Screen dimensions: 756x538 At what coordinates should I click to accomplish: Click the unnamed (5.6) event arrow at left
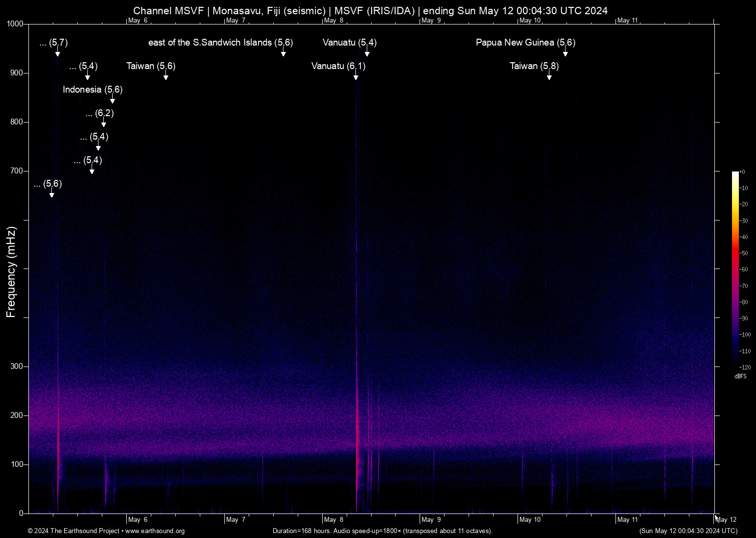point(51,193)
